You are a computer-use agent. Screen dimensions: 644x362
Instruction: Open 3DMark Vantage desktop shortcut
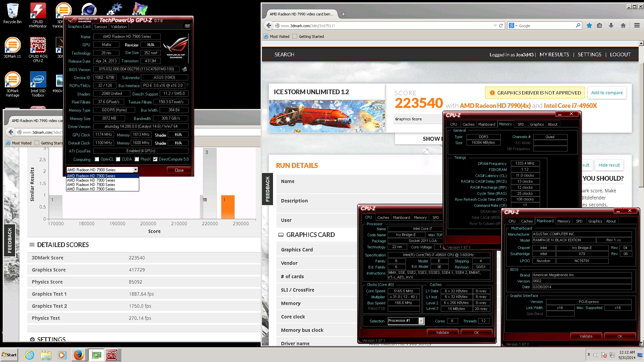coord(12,84)
